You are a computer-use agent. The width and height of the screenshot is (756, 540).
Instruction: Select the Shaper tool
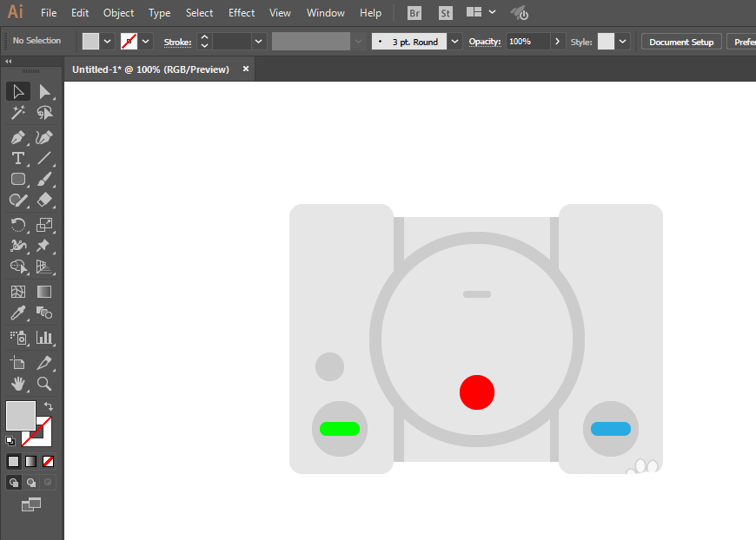[18, 200]
